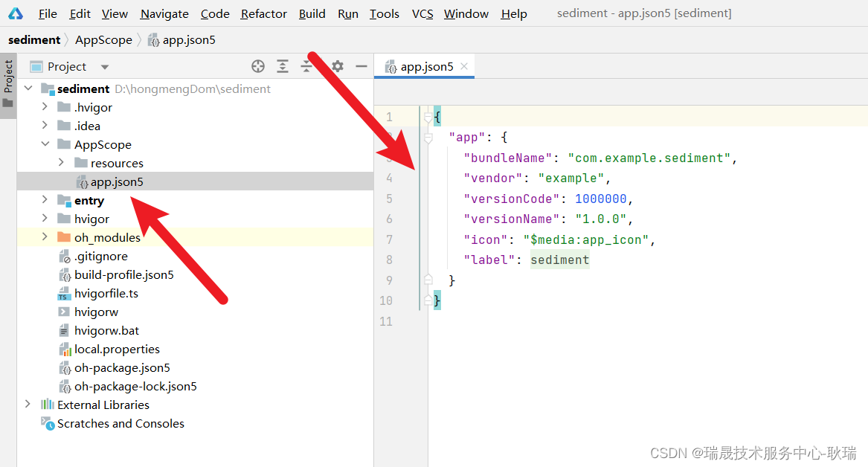Select app.json5 file in the tree

click(x=195, y=181)
